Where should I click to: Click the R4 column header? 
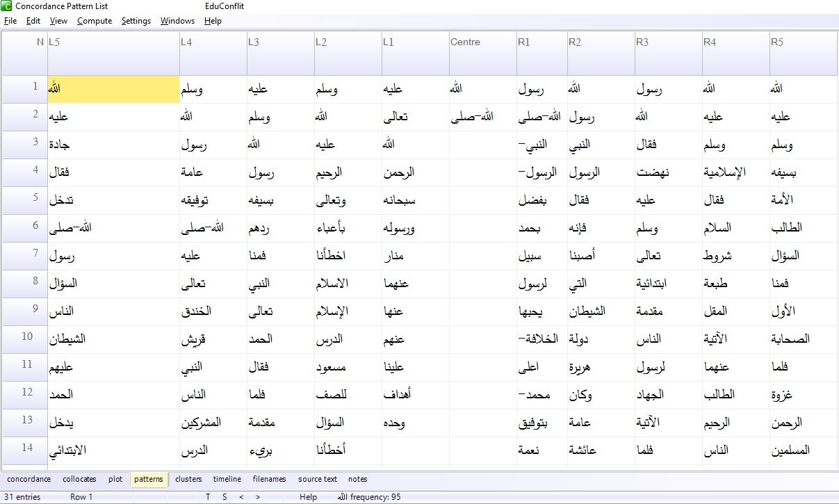[736, 53]
